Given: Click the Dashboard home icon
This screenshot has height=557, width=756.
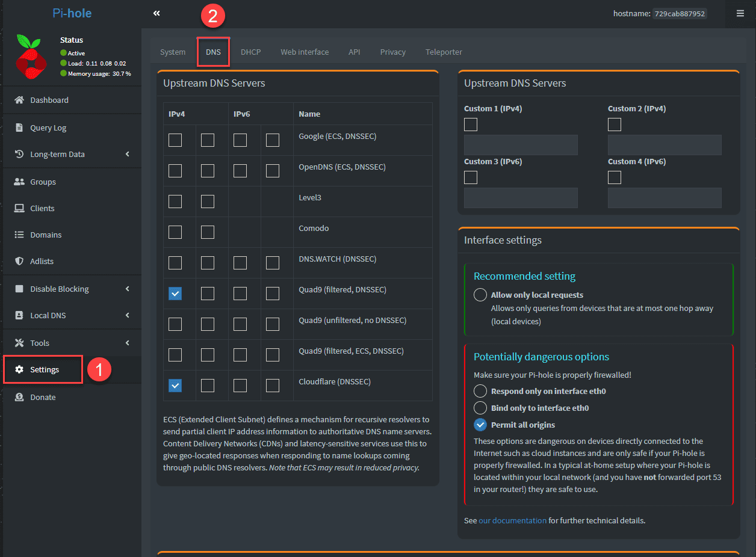Looking at the screenshot, I should (x=19, y=100).
